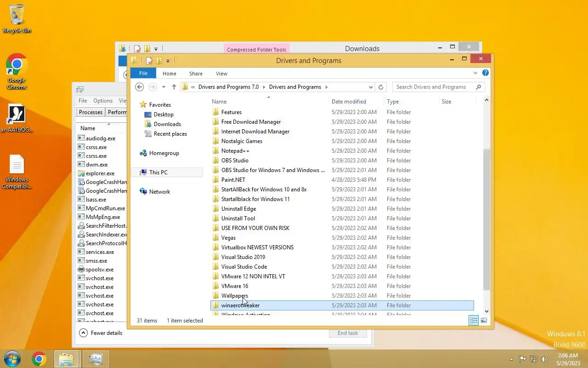Expand the ribbon chevron
This screenshot has width=588, height=368.
coord(475,73)
